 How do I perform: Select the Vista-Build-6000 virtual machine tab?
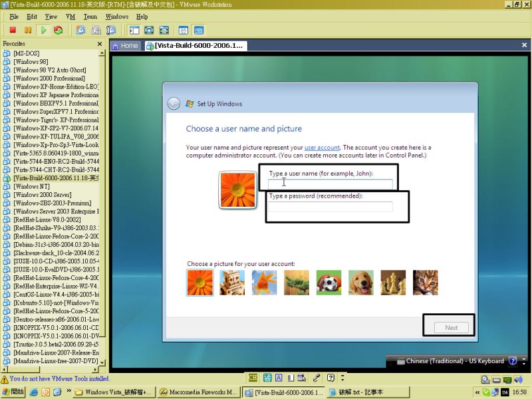point(196,46)
